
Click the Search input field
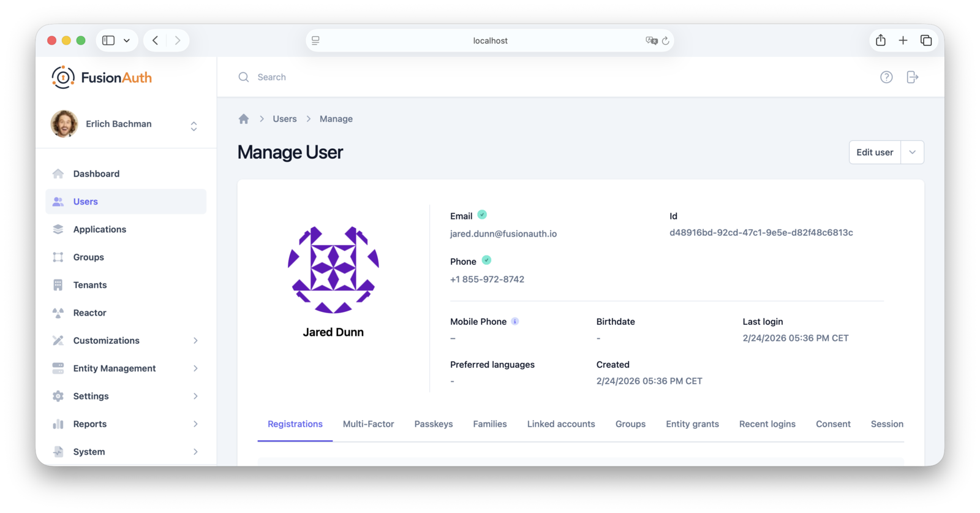429,77
